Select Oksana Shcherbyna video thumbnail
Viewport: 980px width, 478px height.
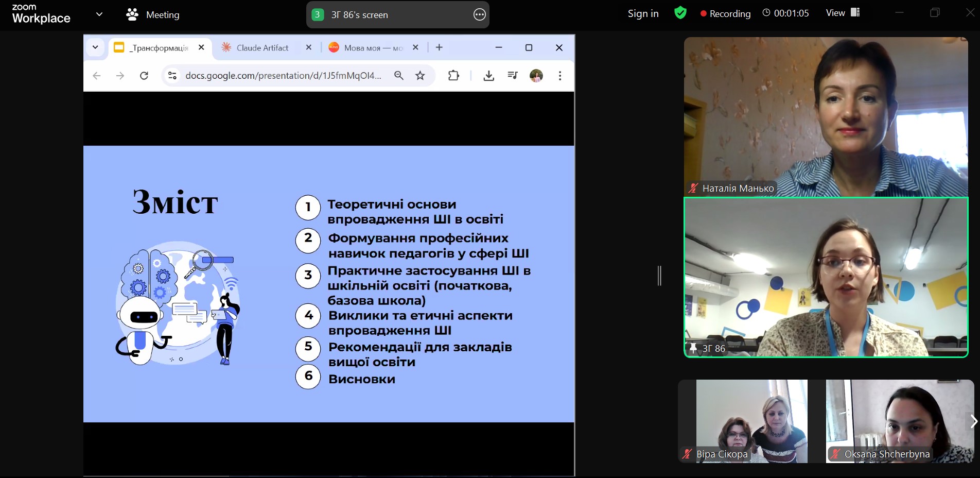900,421
